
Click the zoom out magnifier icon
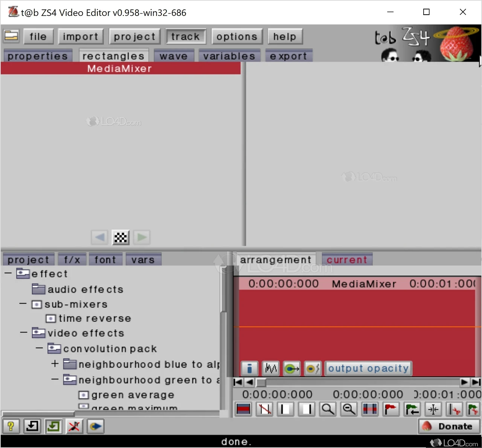349,409
